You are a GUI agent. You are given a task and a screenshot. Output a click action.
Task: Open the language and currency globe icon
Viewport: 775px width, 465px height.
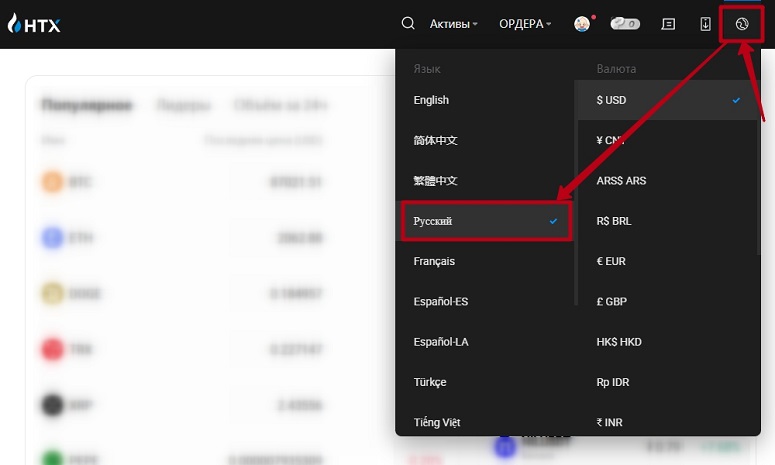tap(742, 24)
